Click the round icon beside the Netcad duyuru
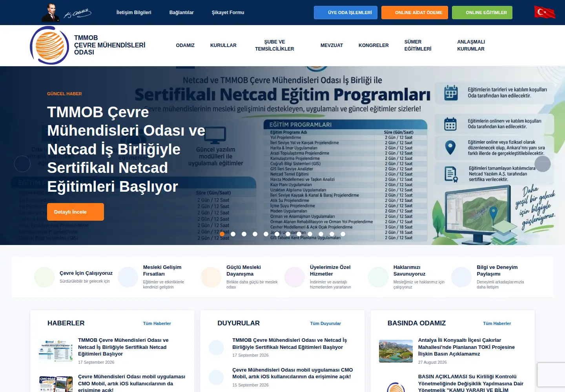 pos(216,347)
